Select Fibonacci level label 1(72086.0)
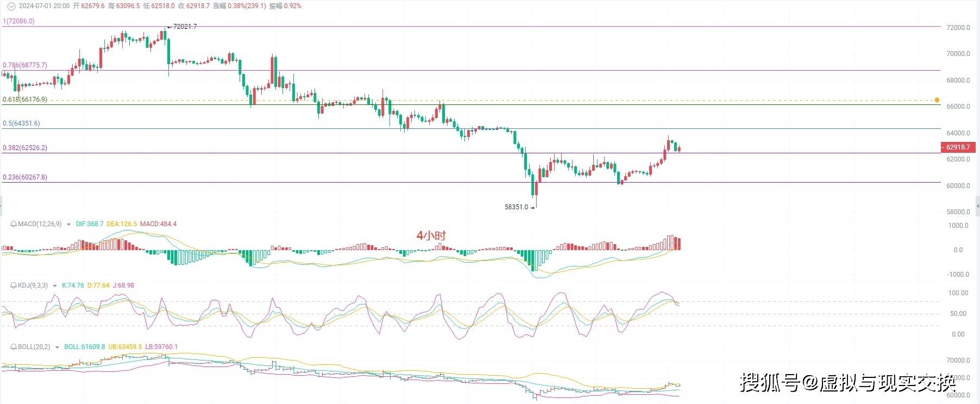Viewport: 980px width, 404px height. coord(18,21)
